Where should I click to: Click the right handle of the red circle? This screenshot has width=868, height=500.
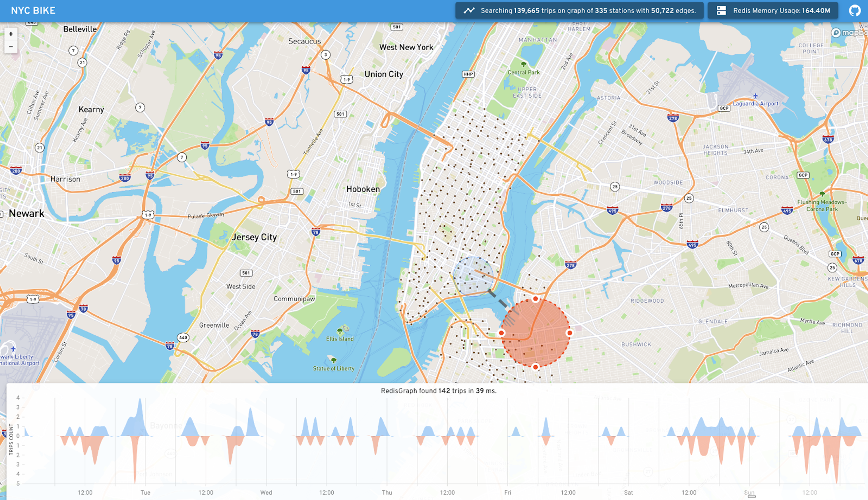pos(569,333)
